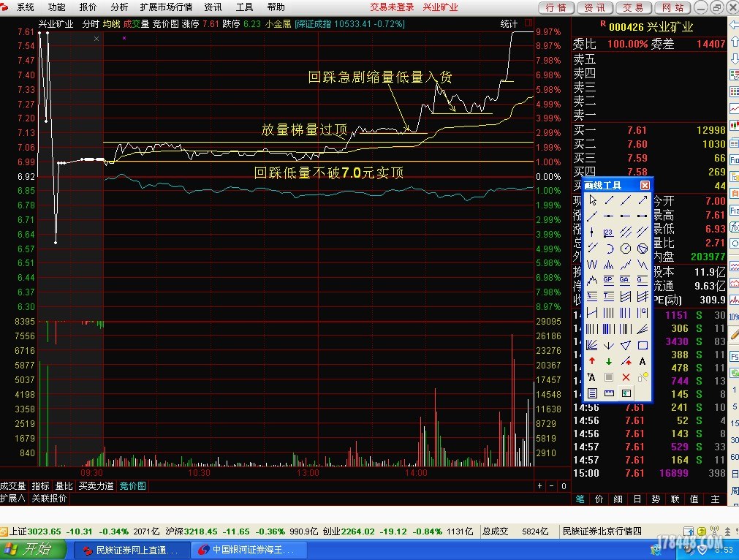Expand the 扩展∧ panel
Image resolution: width=739 pixels, height=560 pixels.
pyautogui.click(x=12, y=499)
